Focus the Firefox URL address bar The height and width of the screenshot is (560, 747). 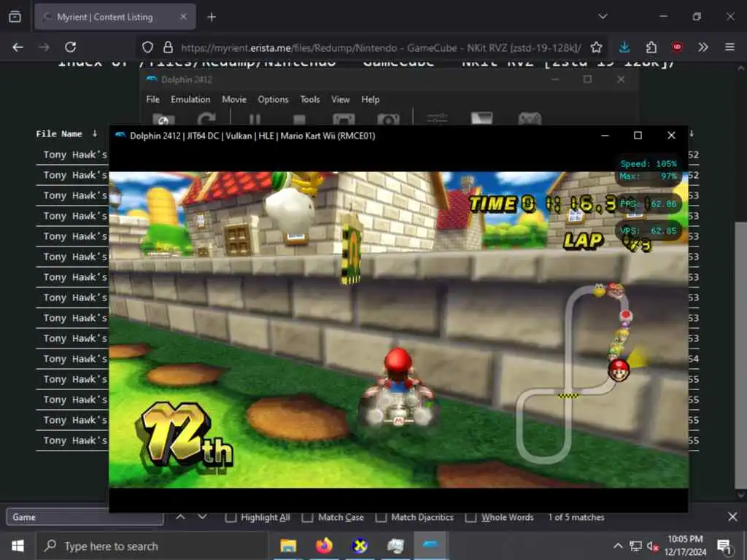pyautogui.click(x=381, y=47)
